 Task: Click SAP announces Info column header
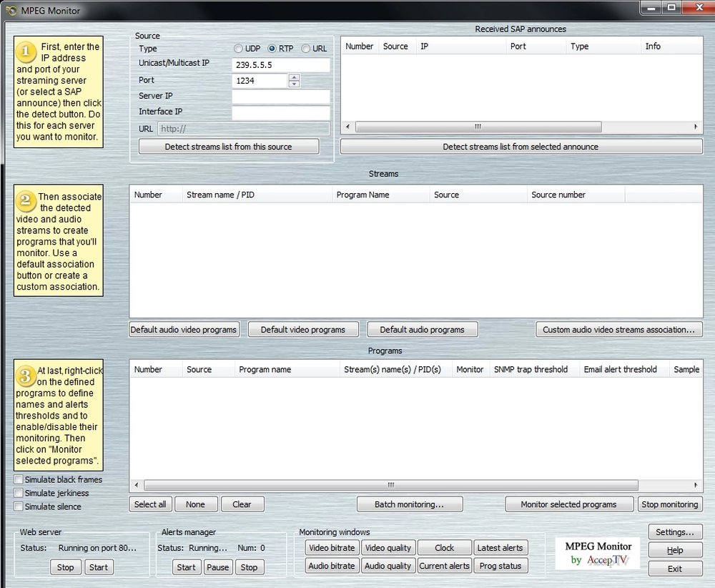click(x=671, y=46)
